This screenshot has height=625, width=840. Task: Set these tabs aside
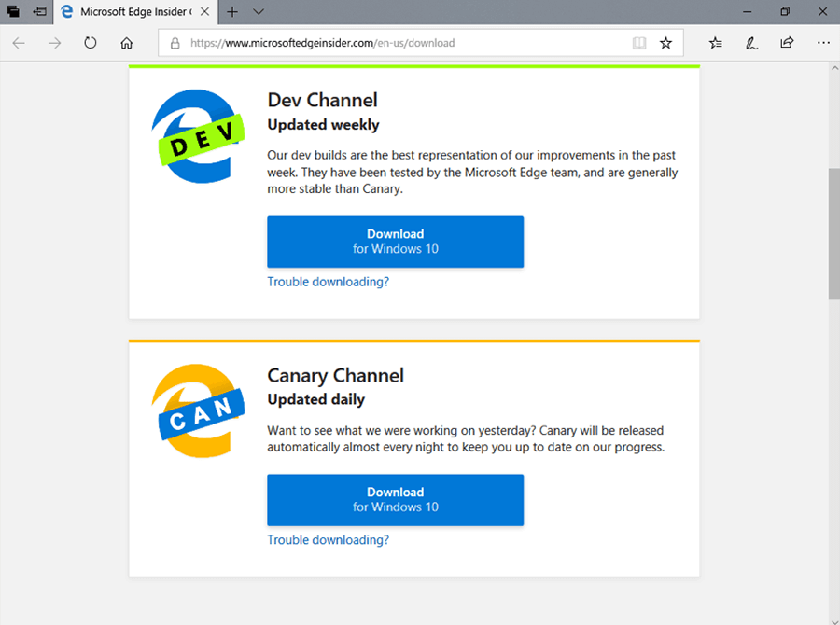click(x=39, y=11)
